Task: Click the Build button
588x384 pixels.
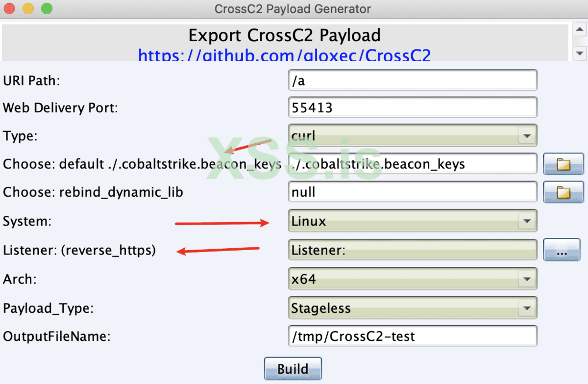Action: pos(293,369)
